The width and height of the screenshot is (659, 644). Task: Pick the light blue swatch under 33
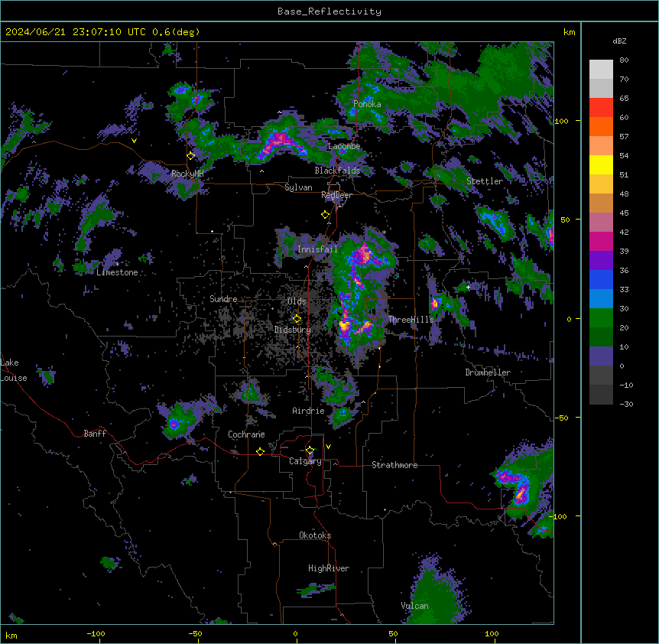pyautogui.click(x=601, y=299)
